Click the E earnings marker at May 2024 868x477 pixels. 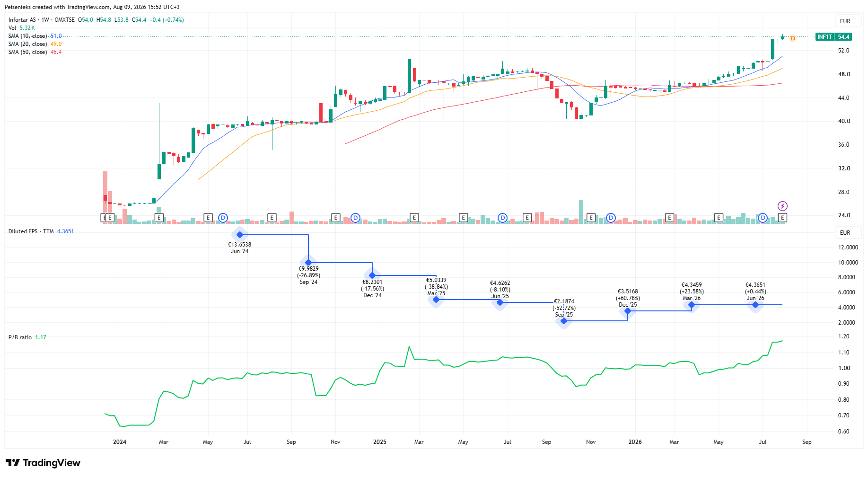tap(208, 218)
